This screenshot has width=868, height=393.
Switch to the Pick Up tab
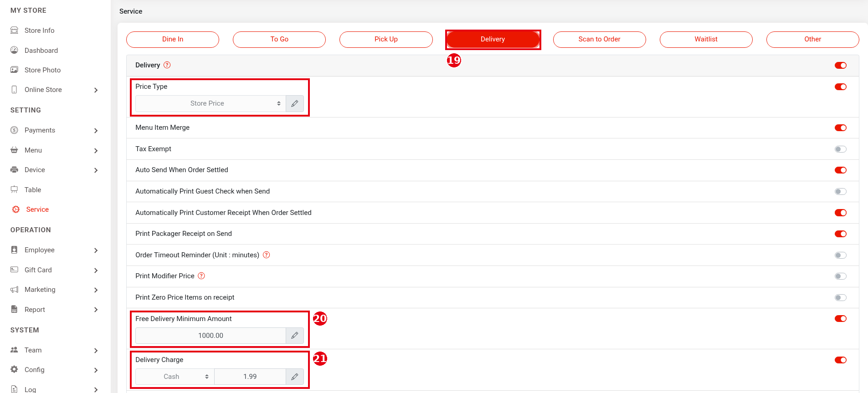click(386, 39)
